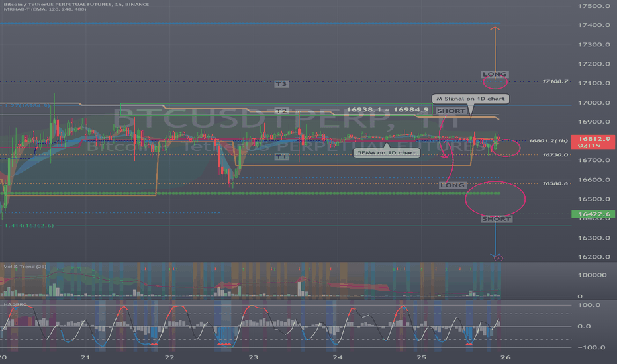Select the Vol & Trend (26) indicator legend
The image size is (617, 364).
click(x=24, y=267)
